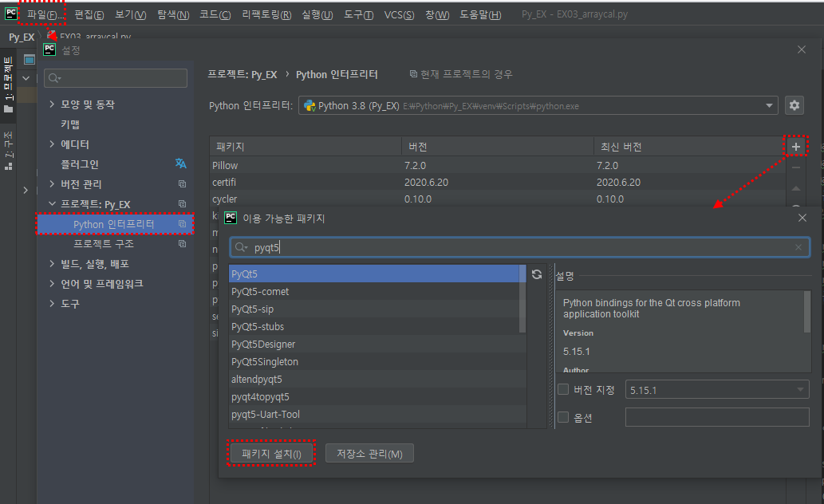Click the 저장소 관리 button
This screenshot has height=504, width=824.
pyautogui.click(x=369, y=454)
